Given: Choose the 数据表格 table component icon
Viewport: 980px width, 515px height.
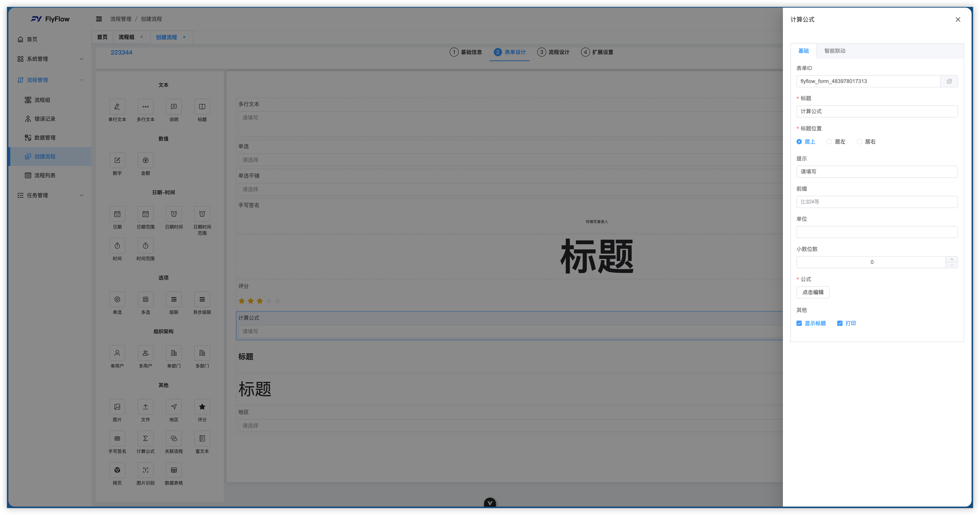Looking at the screenshot, I should pos(174,470).
